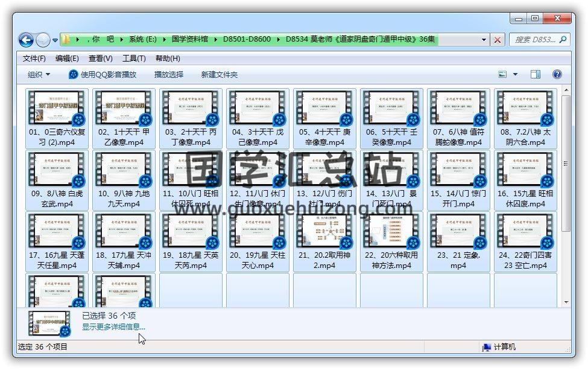Click the vertical scrollbar of file list

[564, 199]
